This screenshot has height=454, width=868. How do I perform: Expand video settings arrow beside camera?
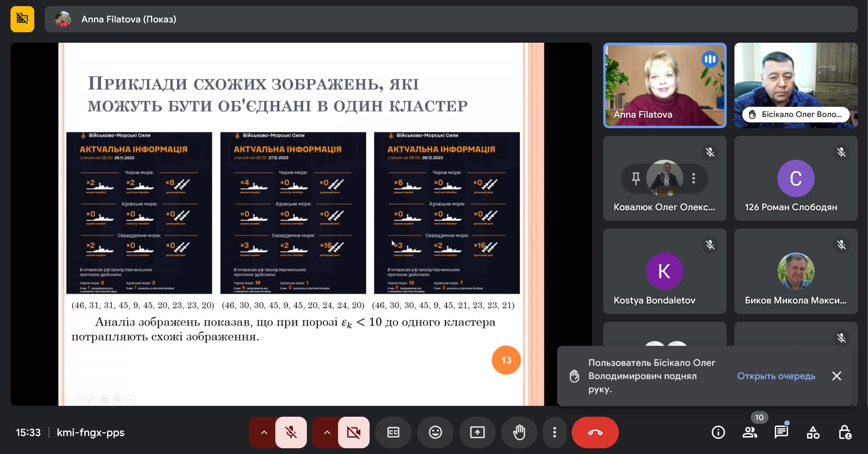(x=327, y=432)
